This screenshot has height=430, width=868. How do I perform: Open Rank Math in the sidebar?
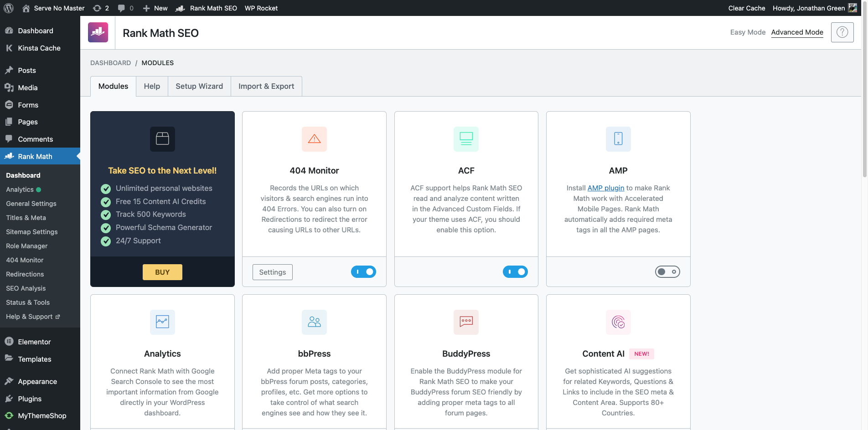click(x=40, y=156)
